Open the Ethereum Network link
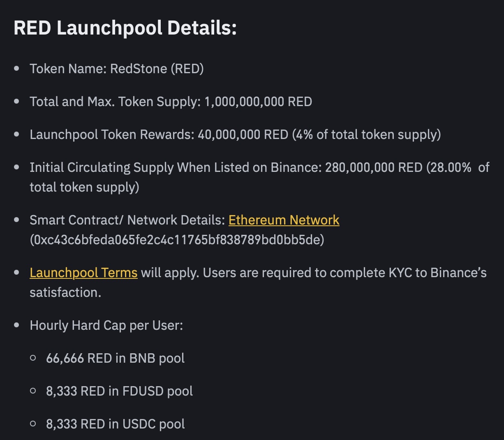 [284, 220]
